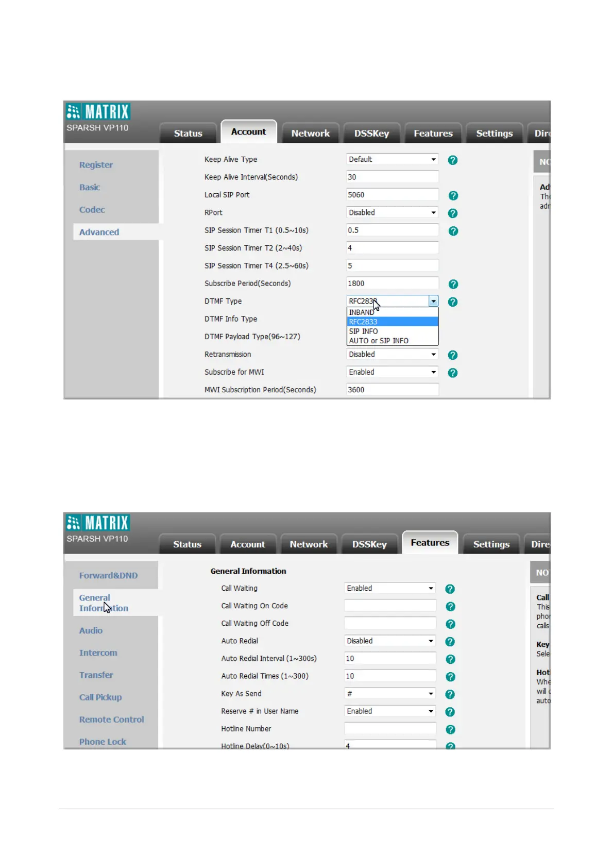Open Settings tab in Features page
The height and width of the screenshot is (868, 613).
[x=491, y=544]
